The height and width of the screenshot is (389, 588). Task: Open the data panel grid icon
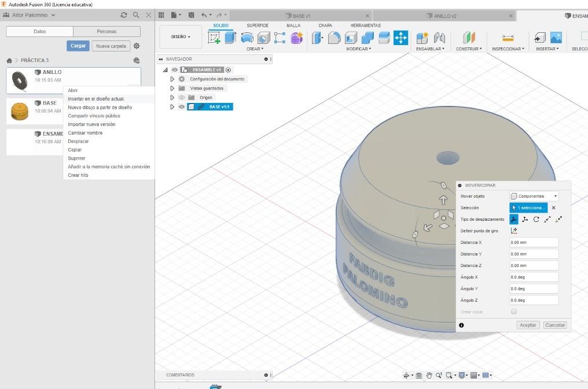[x=161, y=15]
